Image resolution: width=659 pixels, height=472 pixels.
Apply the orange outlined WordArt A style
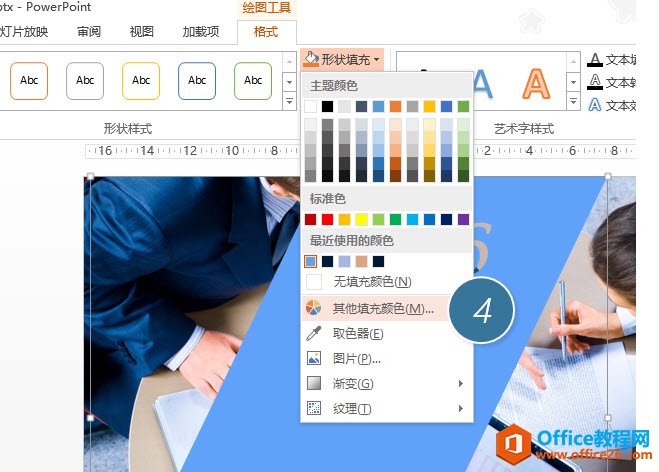(x=536, y=84)
